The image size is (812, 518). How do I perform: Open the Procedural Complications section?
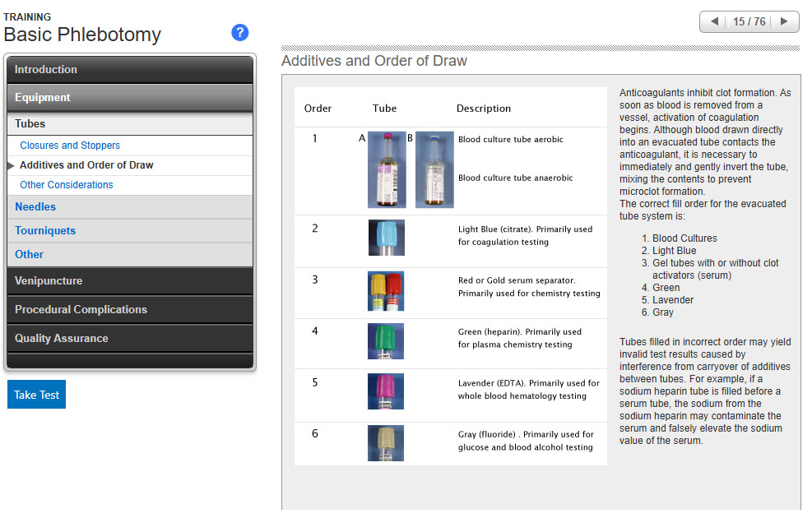[x=131, y=310]
